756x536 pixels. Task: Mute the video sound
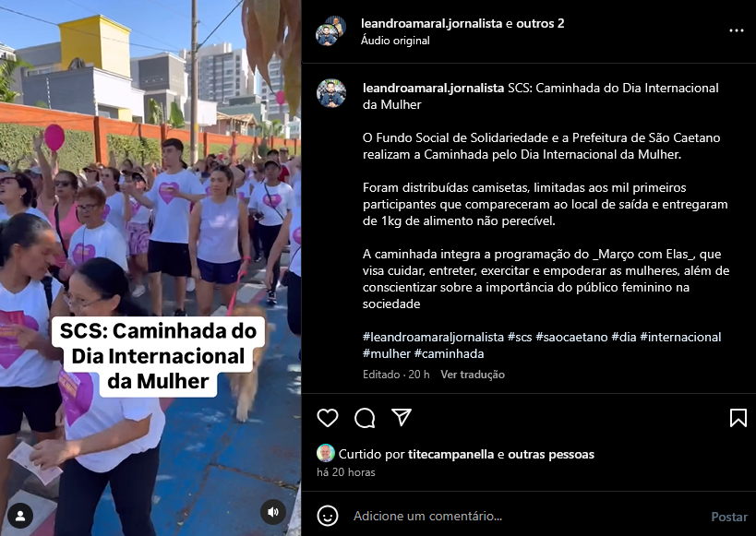[x=273, y=512]
